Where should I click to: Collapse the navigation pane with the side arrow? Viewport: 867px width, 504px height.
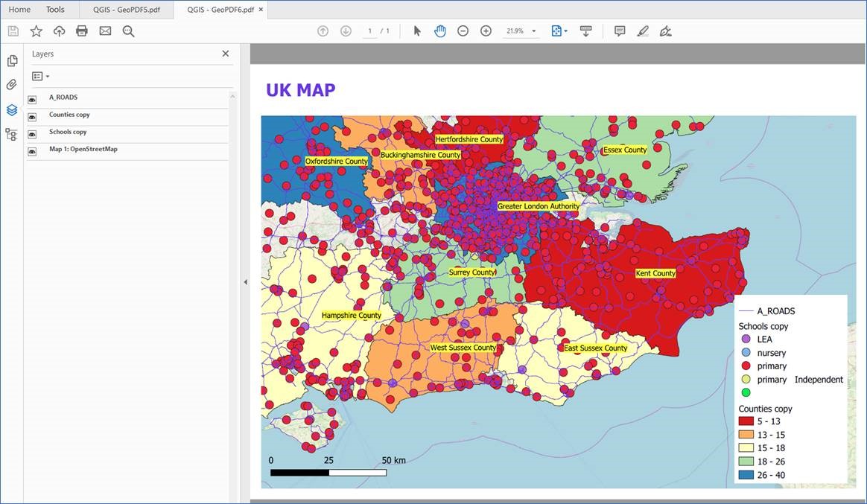(x=245, y=281)
